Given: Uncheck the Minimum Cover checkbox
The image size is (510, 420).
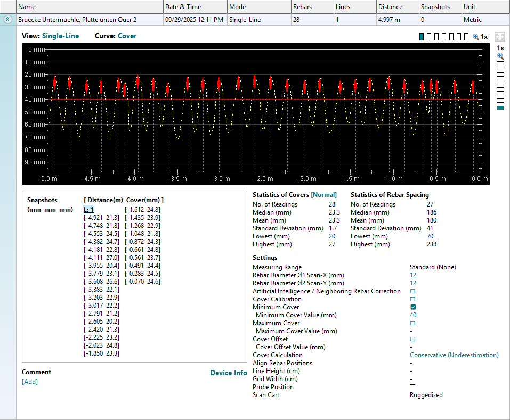Looking at the screenshot, I should tap(412, 307).
